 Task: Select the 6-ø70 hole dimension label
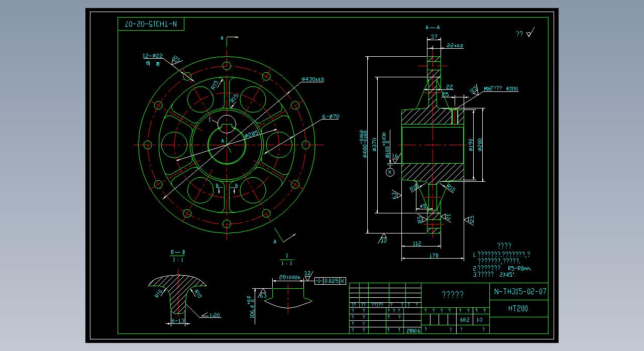331,116
